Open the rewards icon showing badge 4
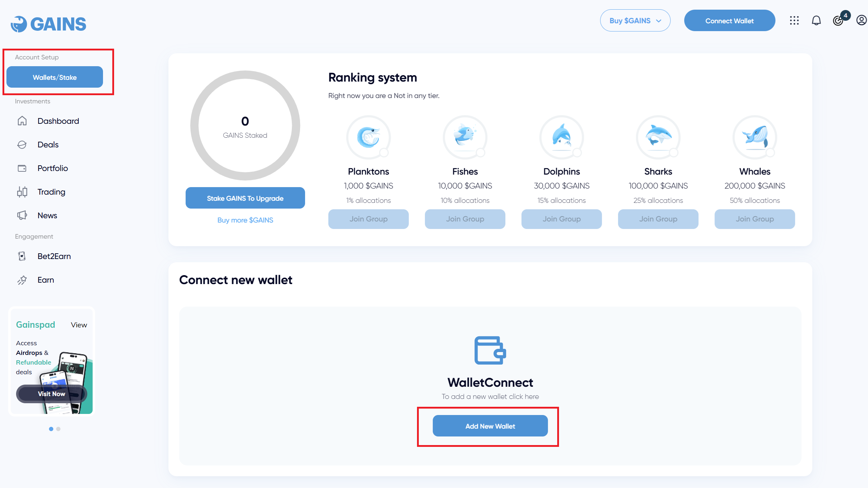 [x=838, y=20]
